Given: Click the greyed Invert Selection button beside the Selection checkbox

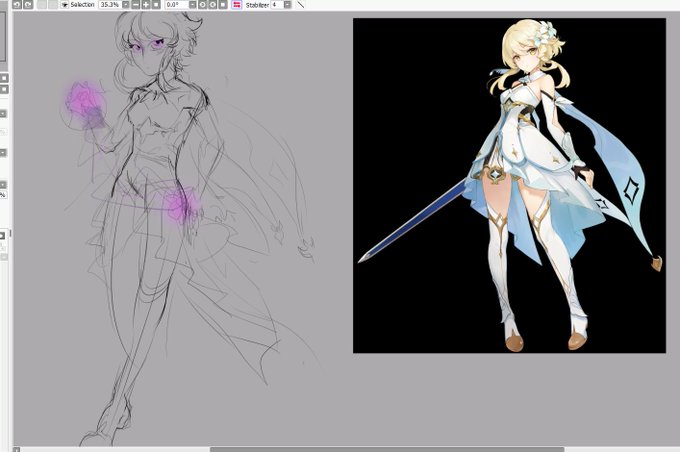Looking at the screenshot, I should (53, 5).
